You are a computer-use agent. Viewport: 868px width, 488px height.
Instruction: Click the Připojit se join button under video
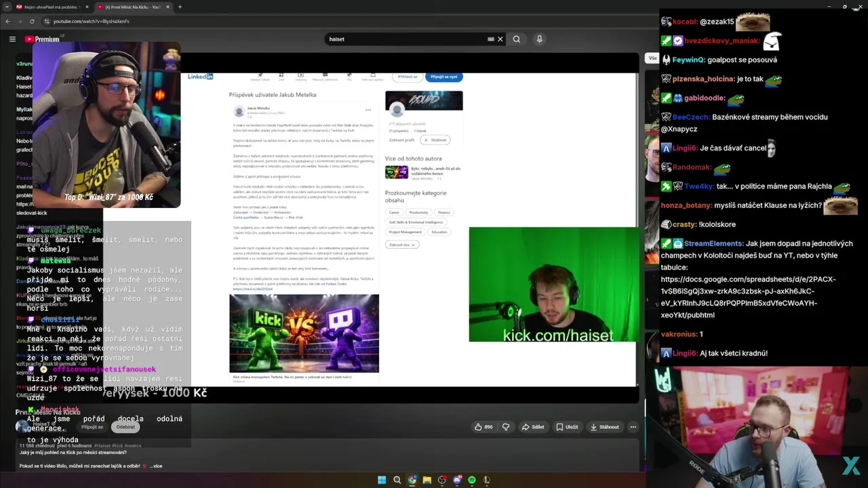pyautogui.click(x=92, y=427)
